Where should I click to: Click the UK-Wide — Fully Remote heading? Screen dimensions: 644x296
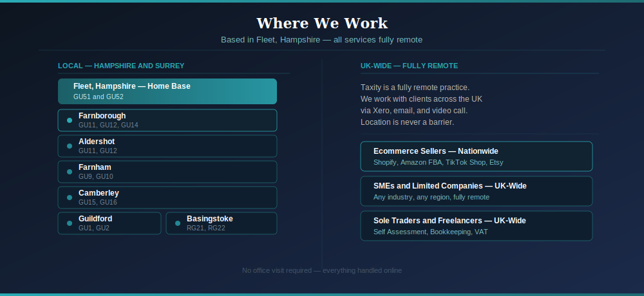point(409,66)
